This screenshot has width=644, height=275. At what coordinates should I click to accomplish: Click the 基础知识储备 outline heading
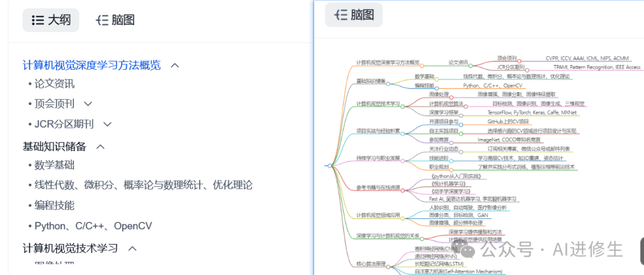click(55, 146)
